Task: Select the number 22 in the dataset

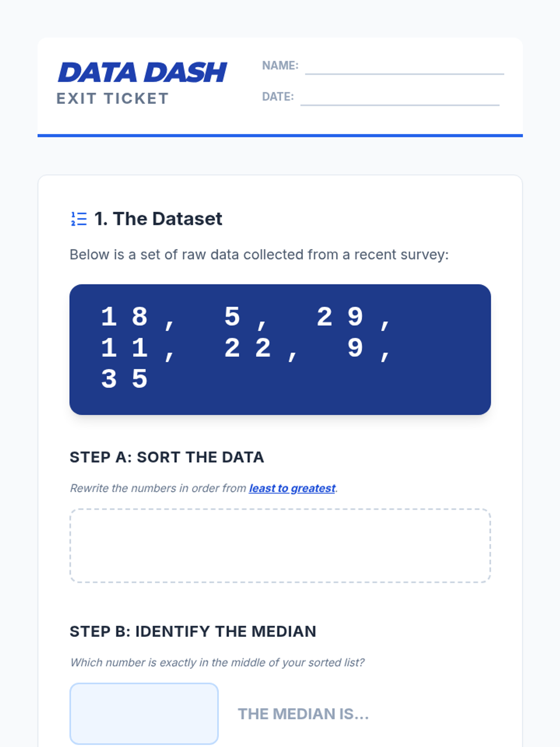Action: [247, 348]
